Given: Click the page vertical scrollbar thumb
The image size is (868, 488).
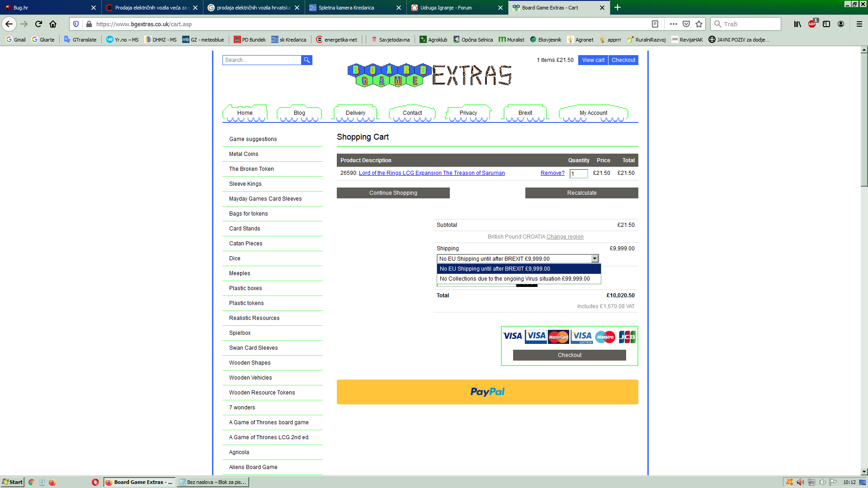Looking at the screenshot, I should point(864,120).
